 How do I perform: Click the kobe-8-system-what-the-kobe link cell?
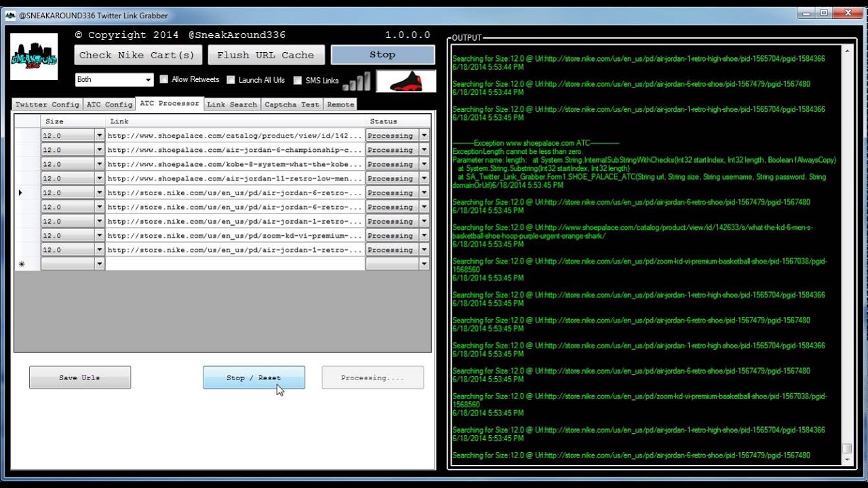[235, 164]
